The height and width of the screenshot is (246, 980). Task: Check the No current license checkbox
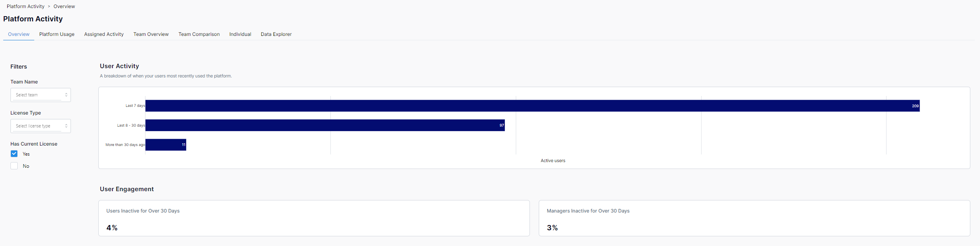pyautogui.click(x=14, y=166)
